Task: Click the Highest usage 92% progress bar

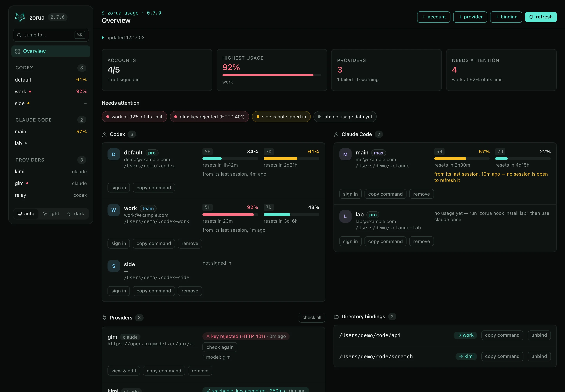Action: pos(272,75)
